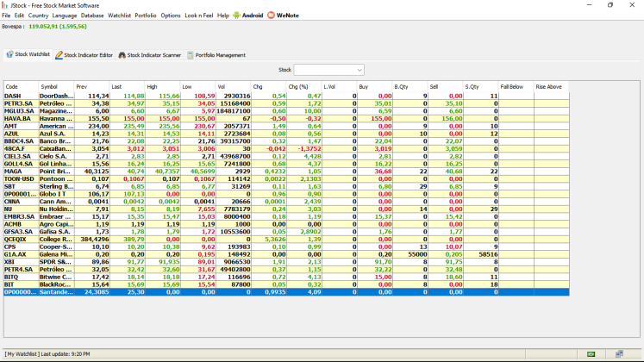Screen dimensions: 644x362
Task: Sort table by Chg (%) column header
Action: 304,86
